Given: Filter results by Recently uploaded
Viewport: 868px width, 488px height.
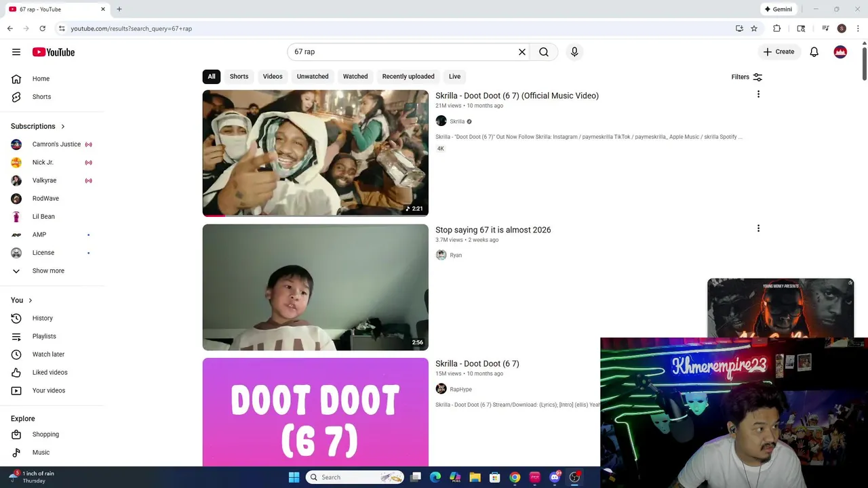Looking at the screenshot, I should point(408,77).
